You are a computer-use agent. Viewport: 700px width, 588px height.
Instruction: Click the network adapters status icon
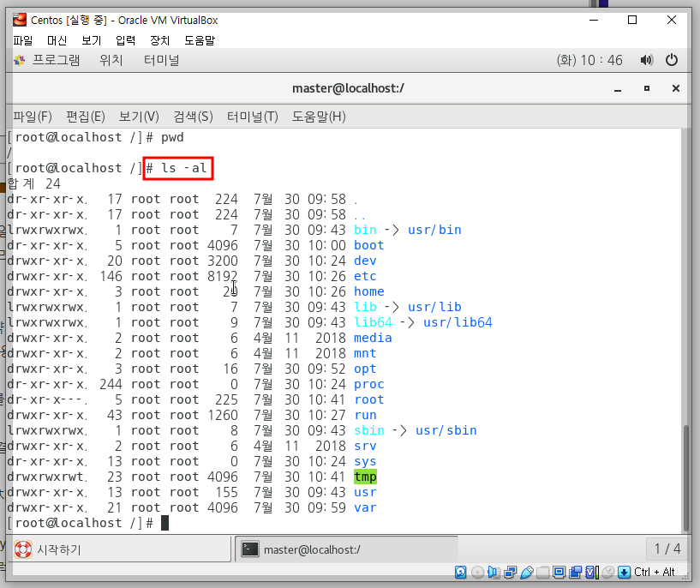tap(510, 572)
